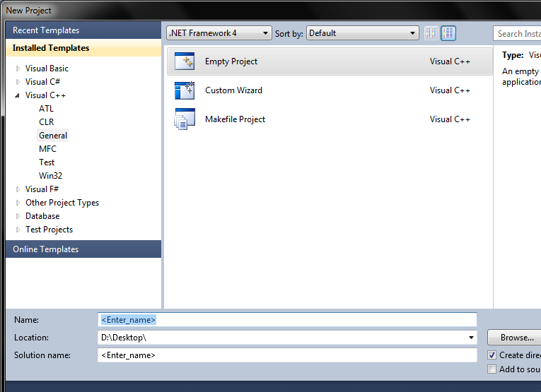Open the Online Templates section

tap(83, 249)
